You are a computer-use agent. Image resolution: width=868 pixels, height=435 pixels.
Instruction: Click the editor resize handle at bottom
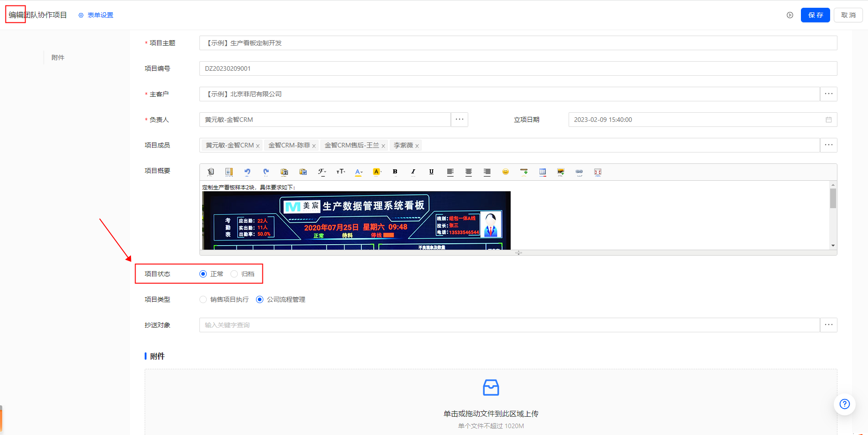click(x=518, y=252)
